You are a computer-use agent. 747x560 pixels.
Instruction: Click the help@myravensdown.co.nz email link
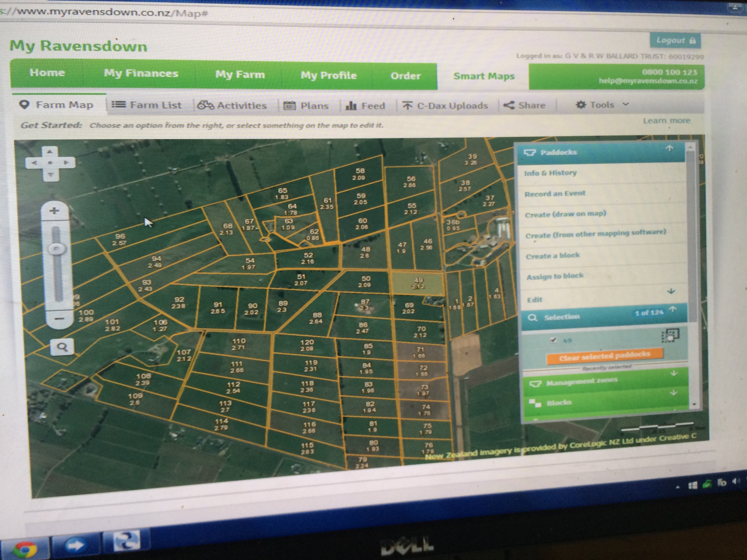point(648,81)
